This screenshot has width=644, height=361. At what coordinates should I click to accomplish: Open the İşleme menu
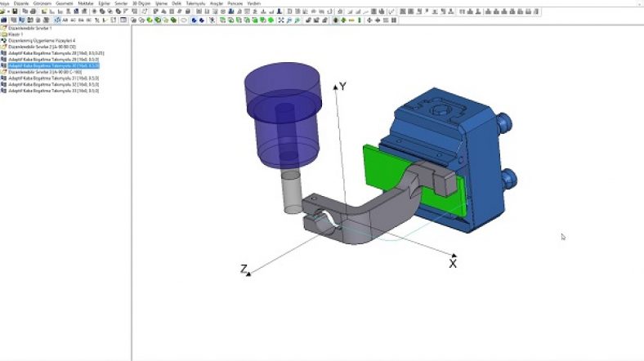point(161,3)
